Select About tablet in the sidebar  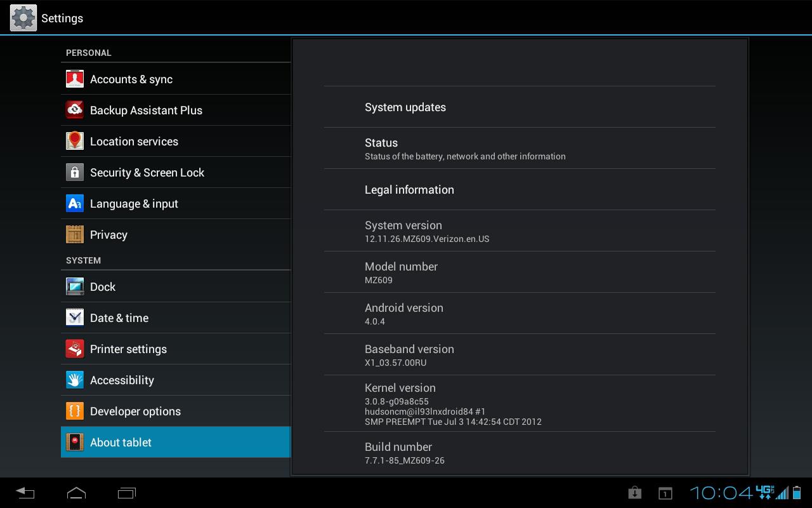click(176, 442)
